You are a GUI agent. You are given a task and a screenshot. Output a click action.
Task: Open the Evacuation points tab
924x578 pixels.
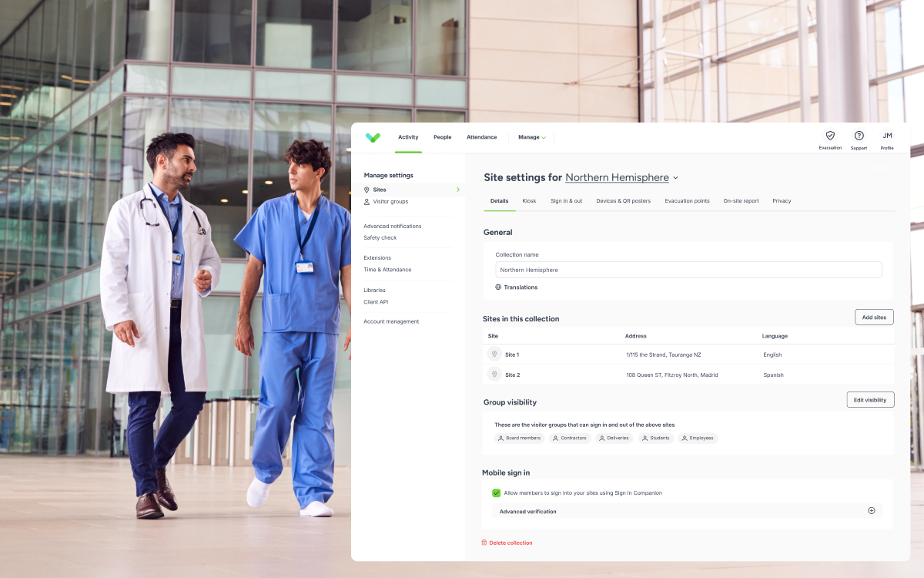tap(688, 201)
